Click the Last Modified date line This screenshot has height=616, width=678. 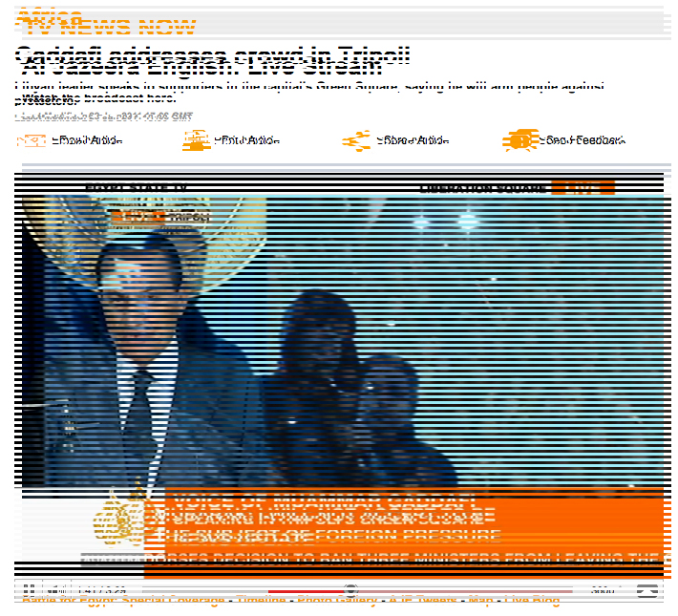tap(103, 117)
